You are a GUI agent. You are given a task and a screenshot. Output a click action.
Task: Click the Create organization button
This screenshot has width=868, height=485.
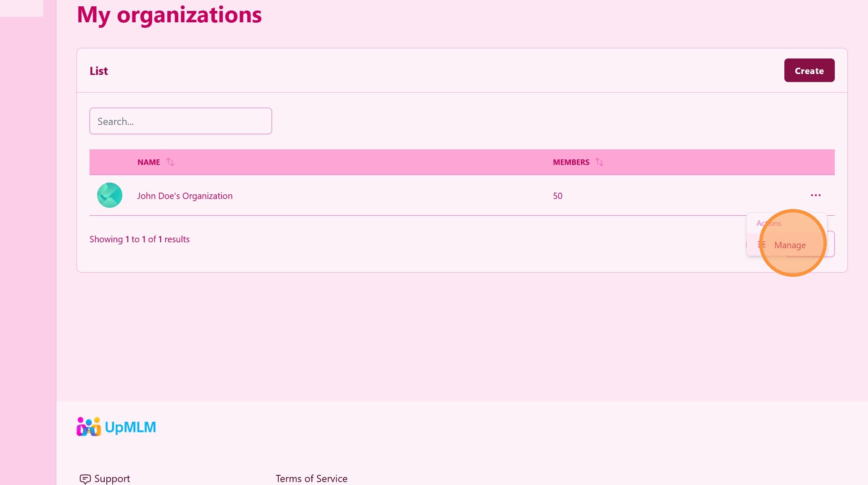point(809,70)
